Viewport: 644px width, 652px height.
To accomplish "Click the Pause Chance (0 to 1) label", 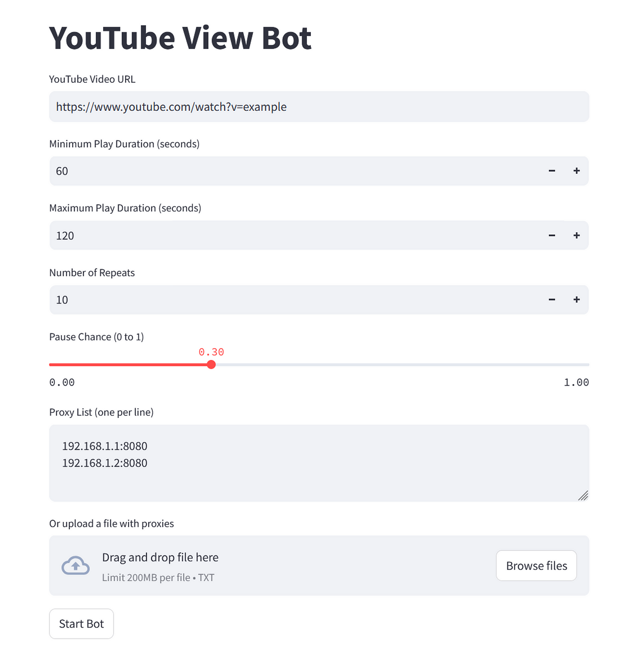I will (x=97, y=337).
